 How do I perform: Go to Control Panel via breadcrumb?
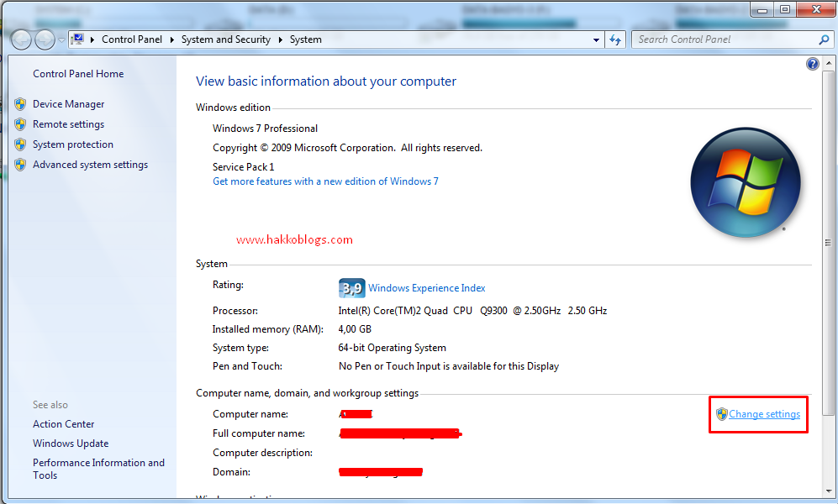(133, 39)
